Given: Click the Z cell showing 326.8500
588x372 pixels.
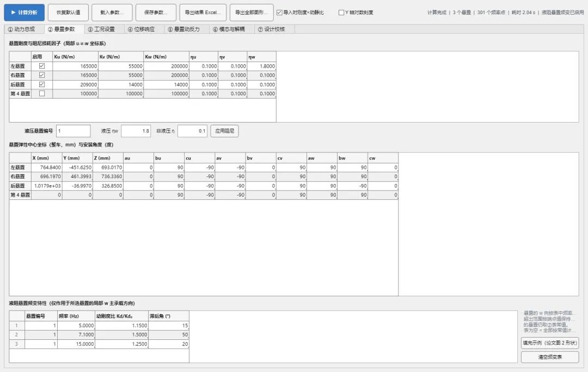Looking at the screenshot, I should coord(108,186).
